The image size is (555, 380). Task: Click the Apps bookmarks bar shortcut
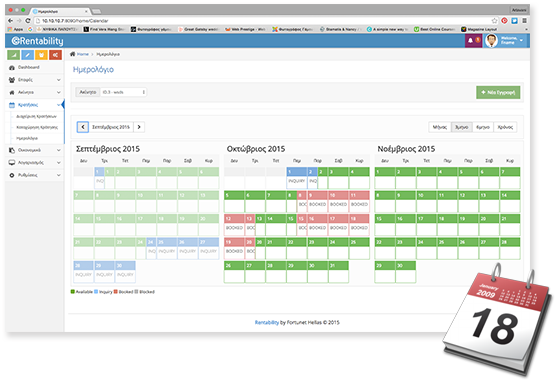(x=16, y=29)
